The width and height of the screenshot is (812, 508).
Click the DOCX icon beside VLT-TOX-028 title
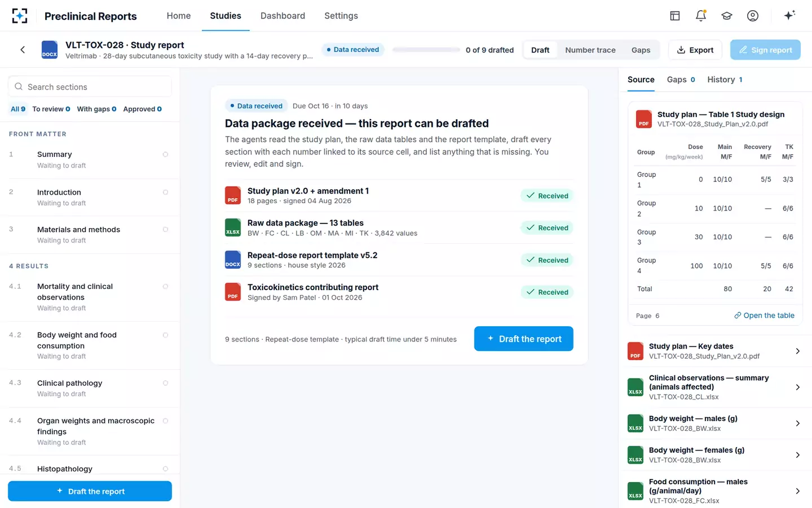point(50,50)
